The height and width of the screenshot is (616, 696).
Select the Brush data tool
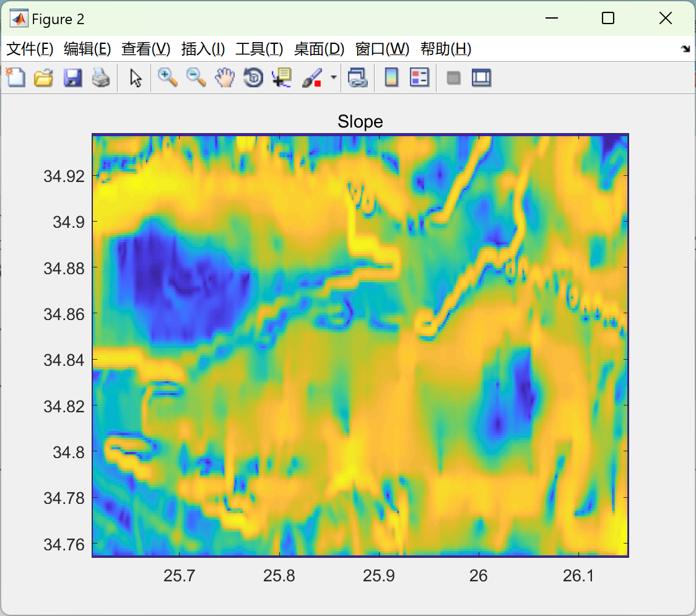point(312,77)
